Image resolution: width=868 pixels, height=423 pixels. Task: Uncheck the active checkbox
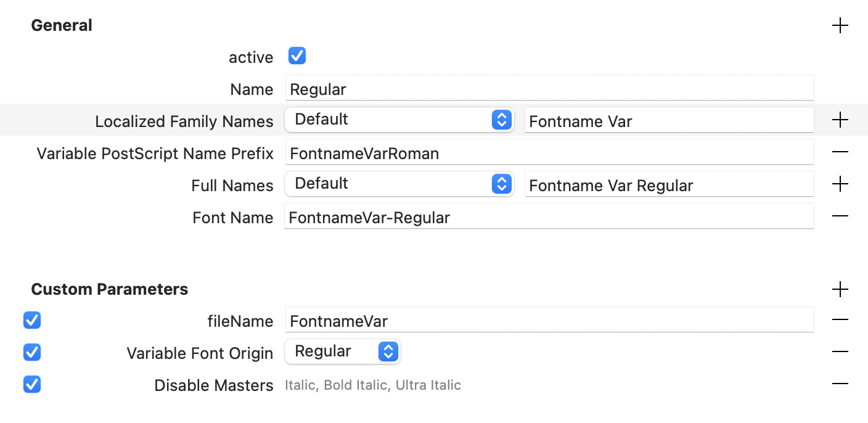click(x=297, y=56)
